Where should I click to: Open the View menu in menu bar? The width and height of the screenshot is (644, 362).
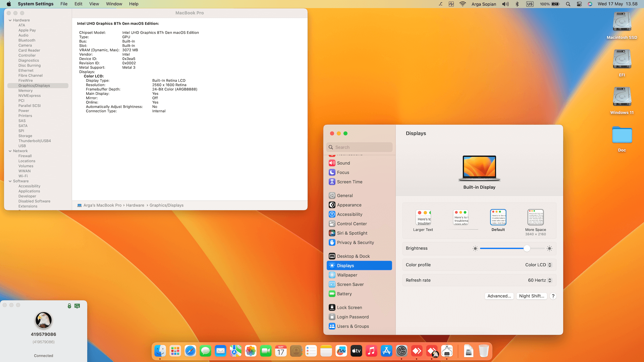point(94,4)
